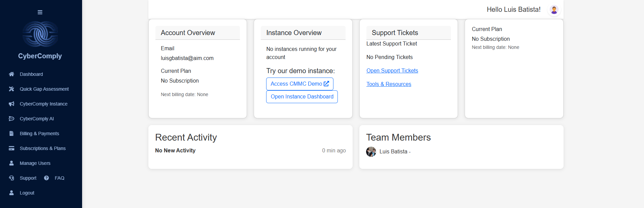This screenshot has height=208, width=644.
Task: Click Luis Batista's team member photo
Action: point(371,152)
